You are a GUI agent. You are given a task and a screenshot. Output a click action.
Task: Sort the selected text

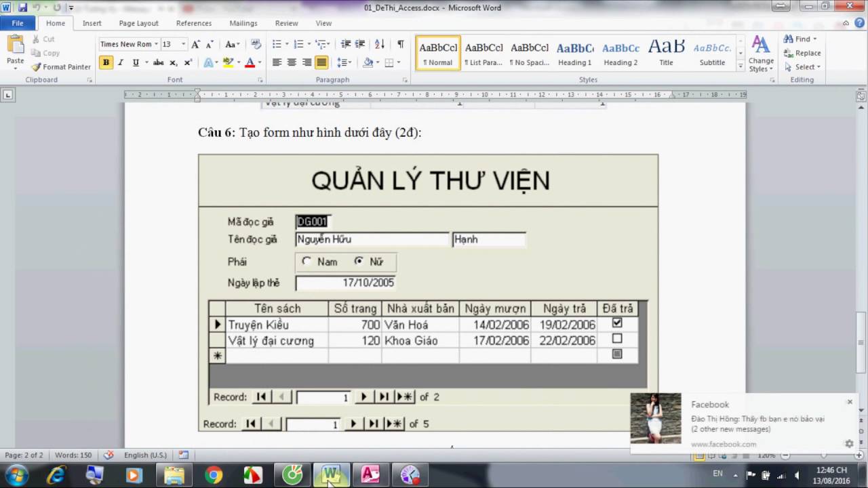[x=380, y=44]
